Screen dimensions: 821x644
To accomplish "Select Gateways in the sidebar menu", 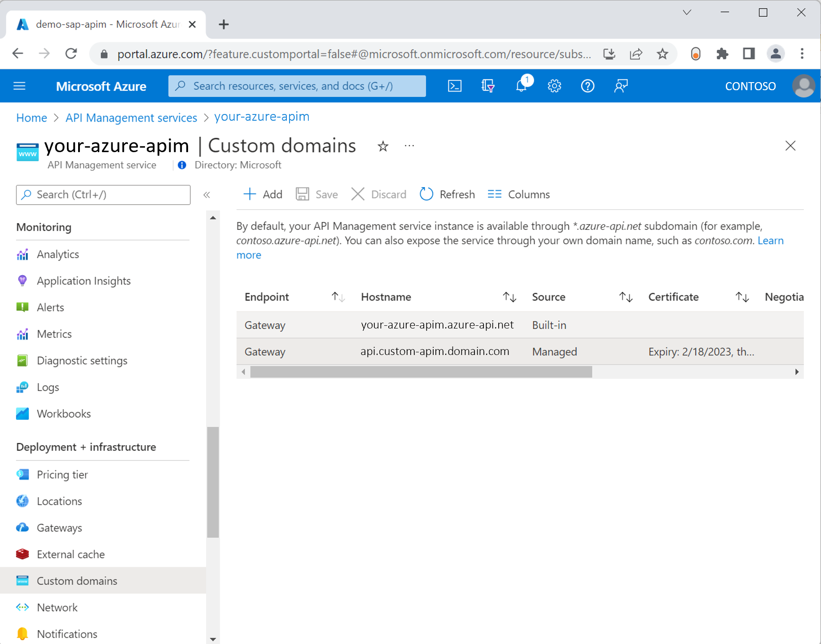I will coord(59,528).
